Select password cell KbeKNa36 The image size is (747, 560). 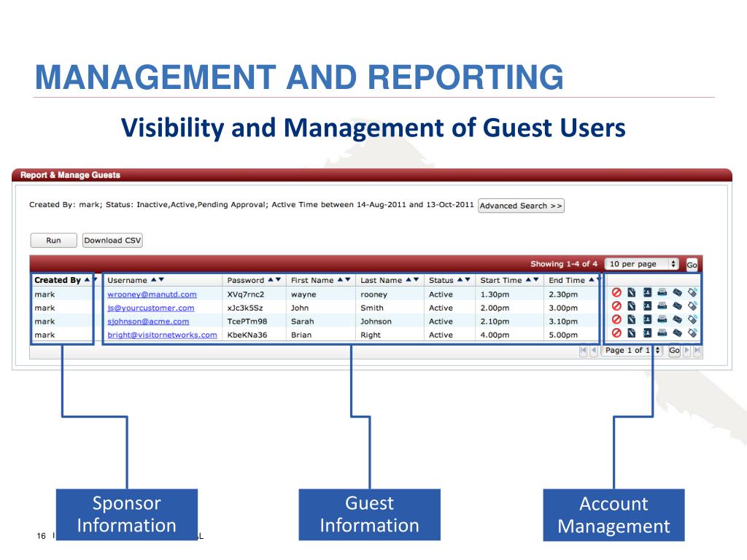pos(247,335)
